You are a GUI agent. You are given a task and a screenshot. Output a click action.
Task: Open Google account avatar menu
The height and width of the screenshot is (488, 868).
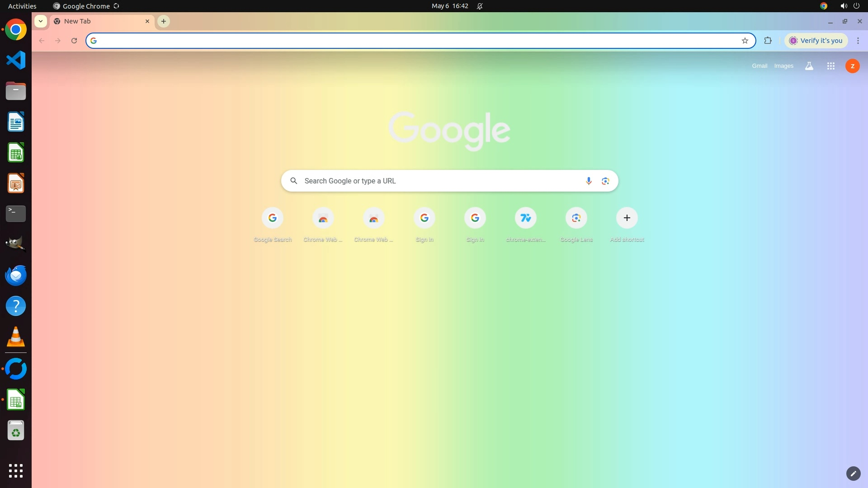[x=852, y=66]
